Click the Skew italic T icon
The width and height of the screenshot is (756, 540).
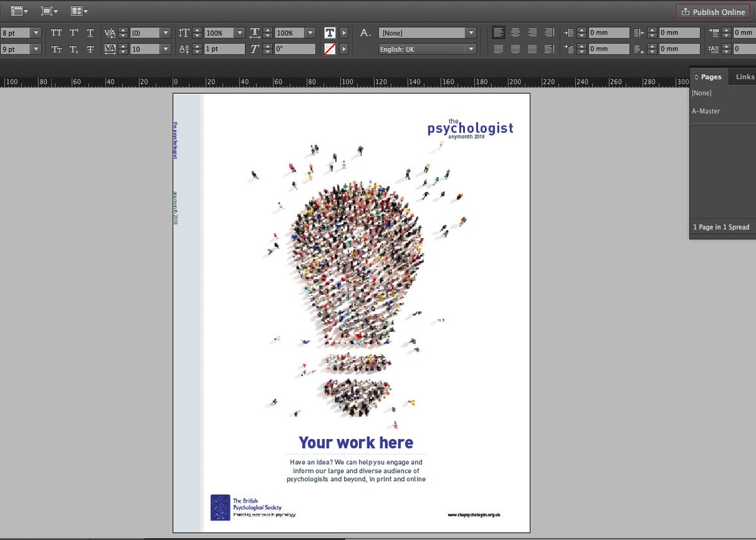point(255,49)
